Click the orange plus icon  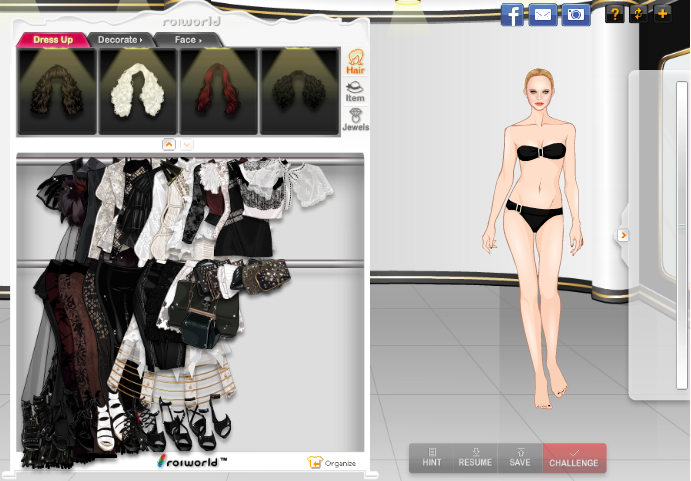662,14
